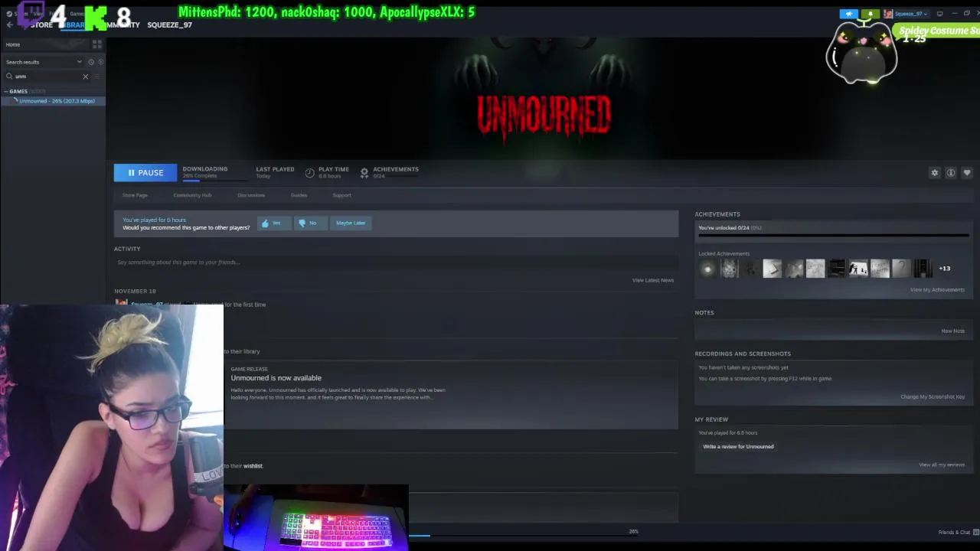The image size is (980, 551).
Task: Open the blue announcements megaphone button
Action: coord(848,14)
